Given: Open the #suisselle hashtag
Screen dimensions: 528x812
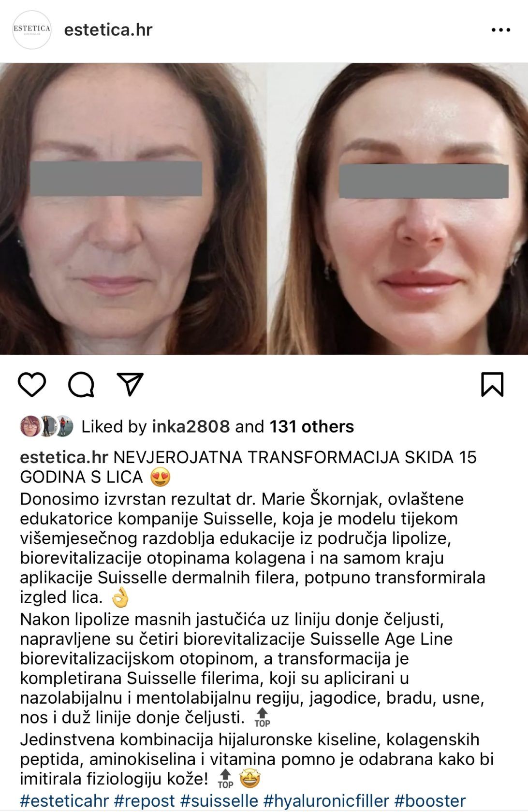Looking at the screenshot, I should tap(219, 801).
